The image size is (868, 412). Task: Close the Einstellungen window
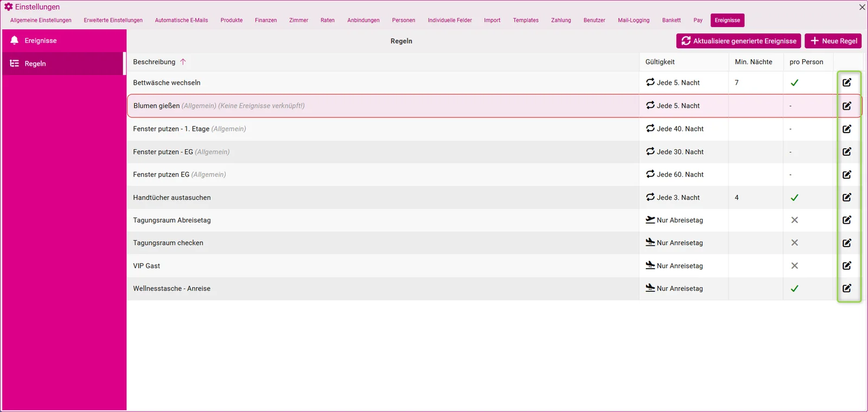pyautogui.click(x=862, y=7)
